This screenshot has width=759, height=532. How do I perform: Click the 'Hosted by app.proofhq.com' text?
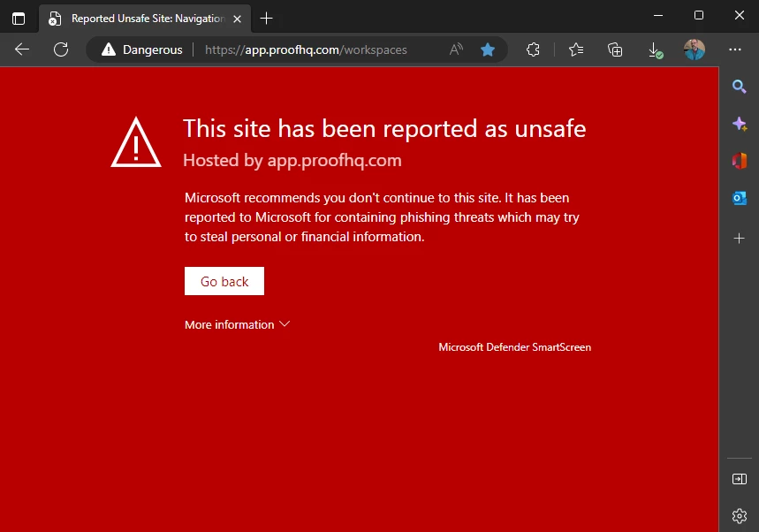click(292, 160)
